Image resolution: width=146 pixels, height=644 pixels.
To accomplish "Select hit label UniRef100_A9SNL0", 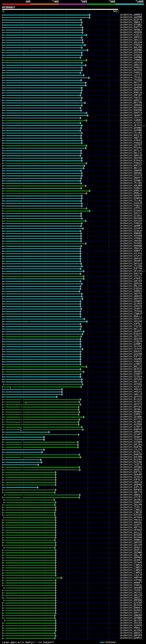I will point(131,30).
